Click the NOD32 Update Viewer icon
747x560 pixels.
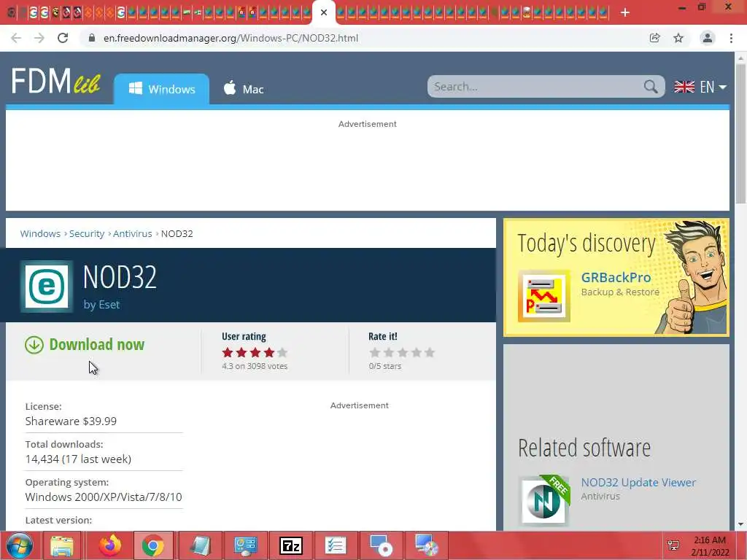(544, 501)
